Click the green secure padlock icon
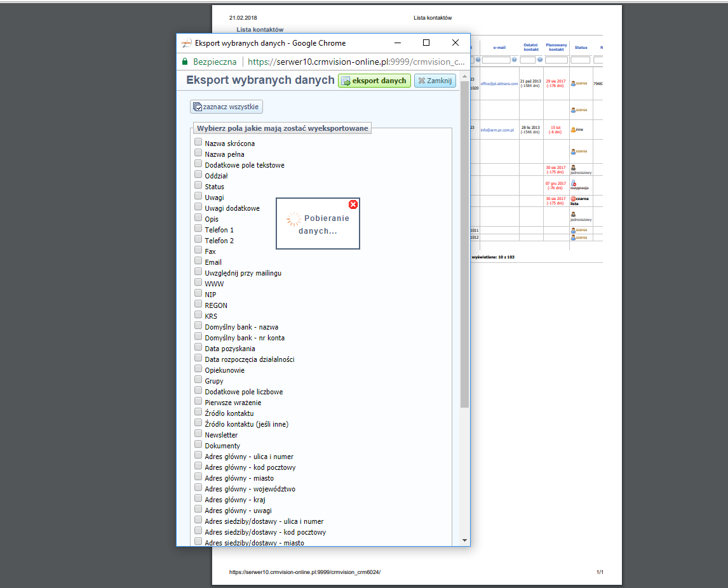The width and height of the screenshot is (728, 588). click(x=185, y=62)
